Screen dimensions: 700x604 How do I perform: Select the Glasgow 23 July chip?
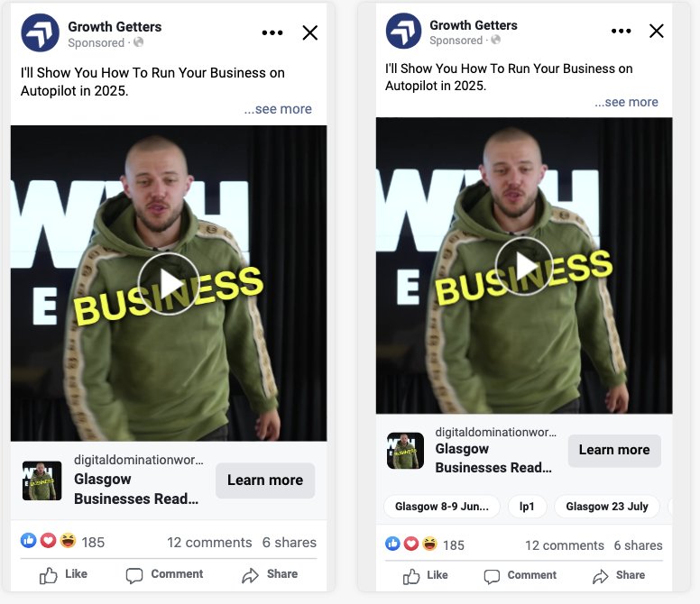[x=607, y=507]
